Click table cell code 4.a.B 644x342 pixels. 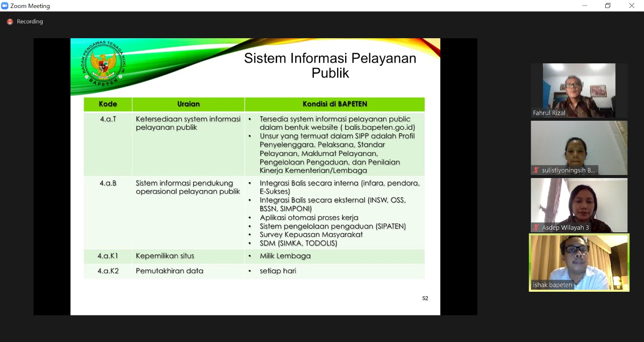click(x=108, y=183)
